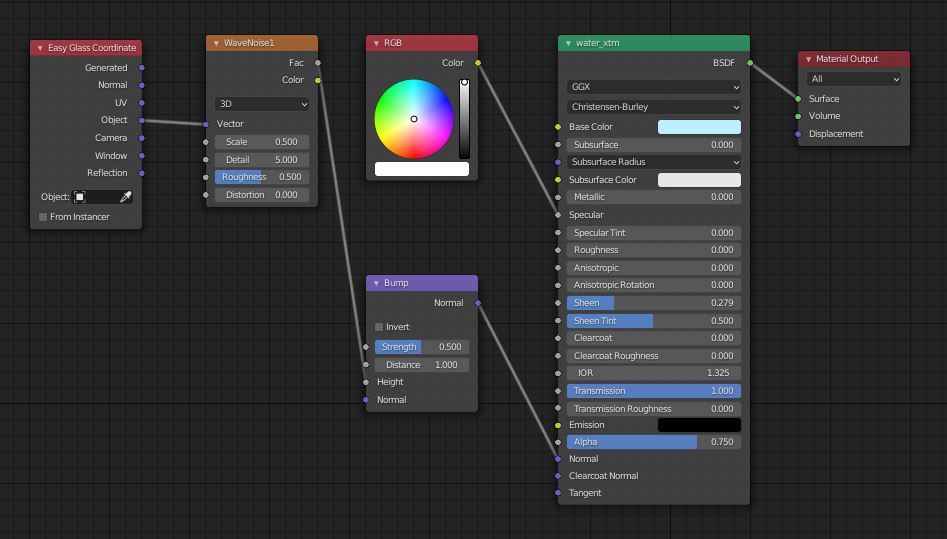
Task: Click the BSDF output socket
Action: [750, 63]
